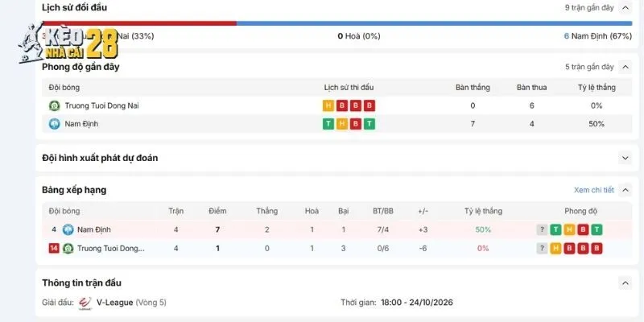Image resolution: width=644 pixels, height=322 pixels.
Task: Expand Đội hình xuất phát dự đoán section
Action: point(625,158)
